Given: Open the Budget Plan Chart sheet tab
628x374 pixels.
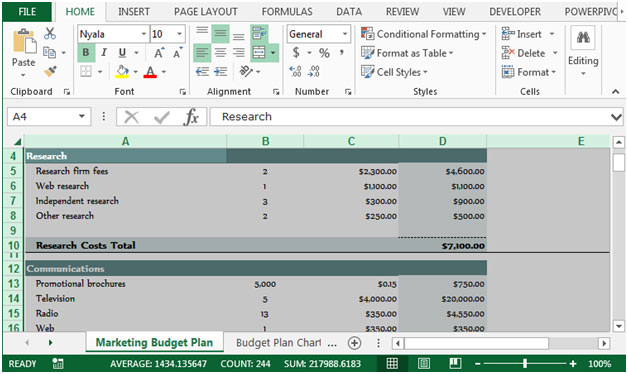Looking at the screenshot, I should click(279, 343).
